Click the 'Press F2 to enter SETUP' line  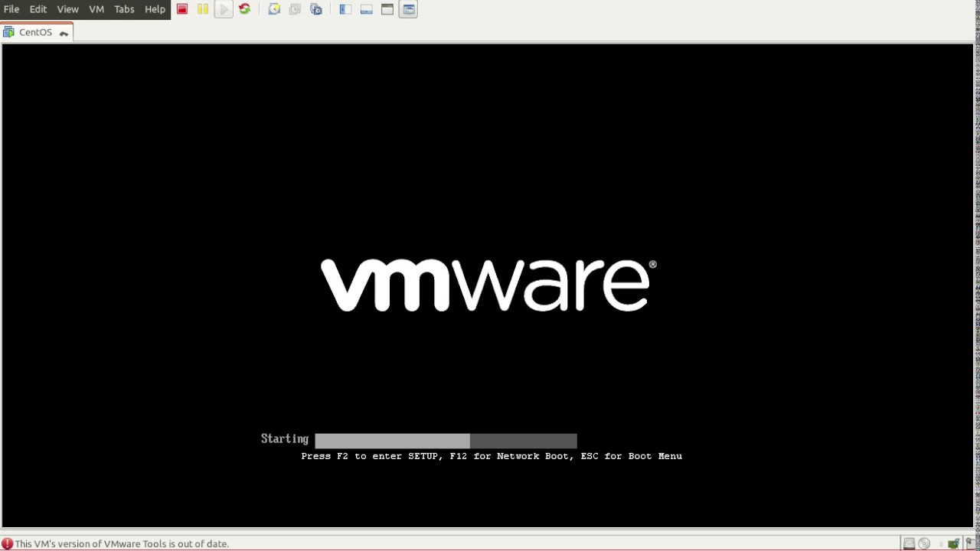[492, 456]
